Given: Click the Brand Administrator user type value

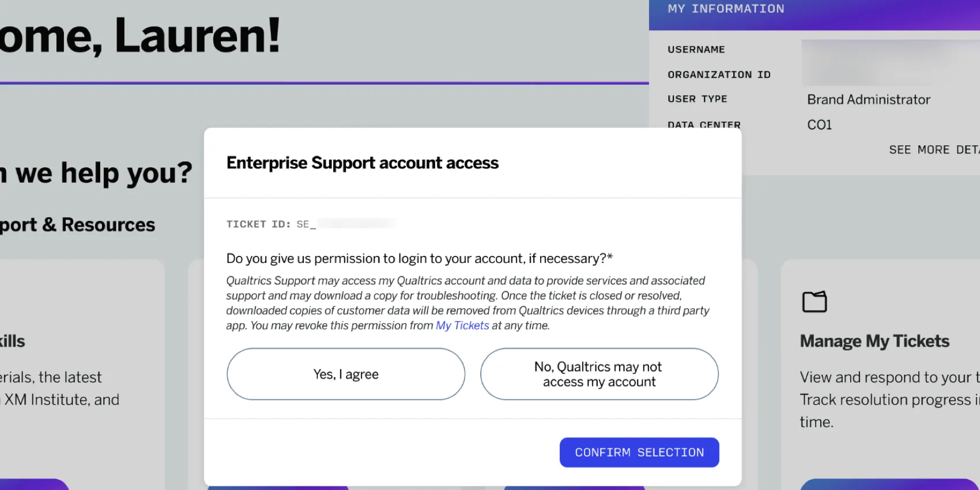Looking at the screenshot, I should coord(869,99).
